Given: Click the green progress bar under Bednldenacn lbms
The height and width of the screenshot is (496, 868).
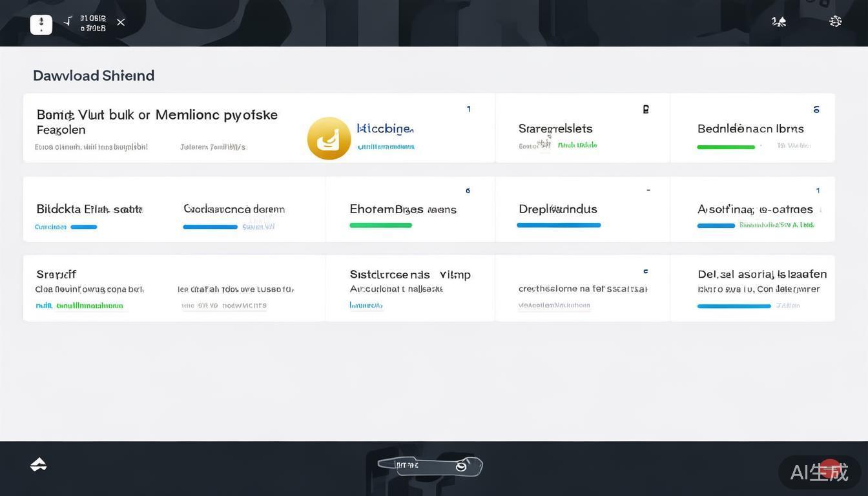Looking at the screenshot, I should point(726,147).
